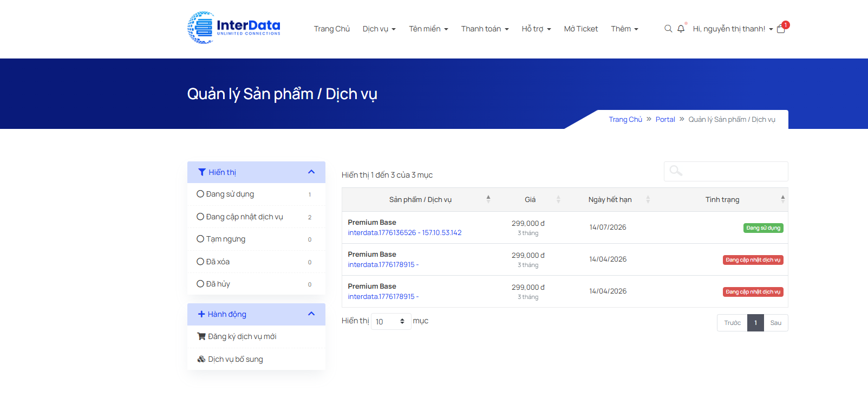Click the cart icon for Đăng ký dịch vụ mới
Screen dimensions: 868x410
[201, 336]
